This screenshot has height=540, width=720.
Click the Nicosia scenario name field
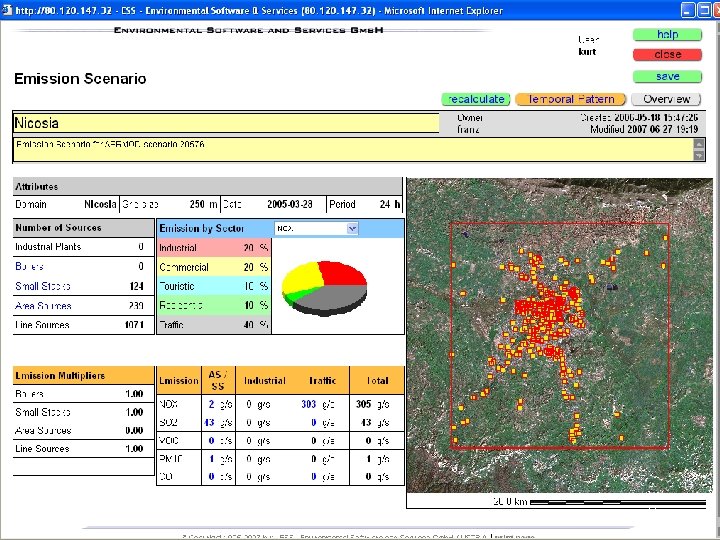coord(226,123)
